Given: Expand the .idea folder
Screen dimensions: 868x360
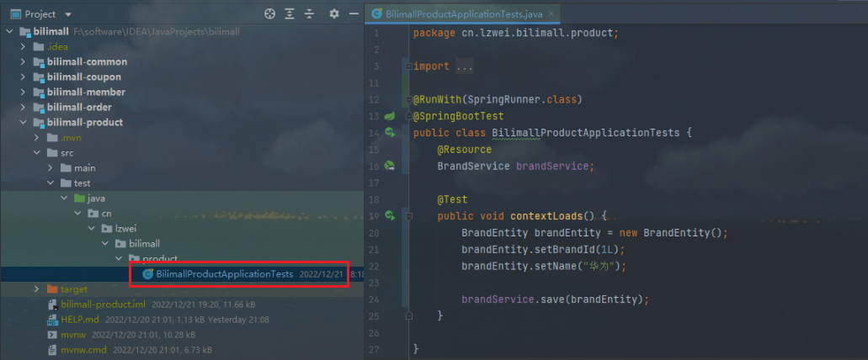Looking at the screenshot, I should click(x=23, y=47).
